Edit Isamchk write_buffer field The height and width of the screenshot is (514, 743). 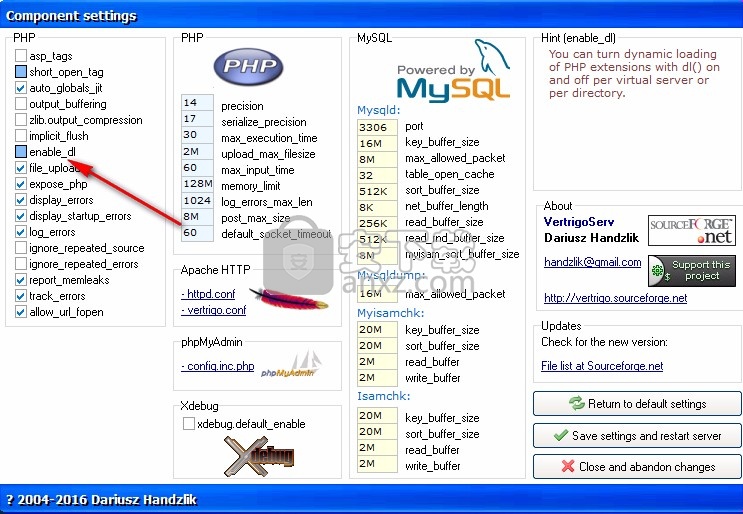pos(377,464)
